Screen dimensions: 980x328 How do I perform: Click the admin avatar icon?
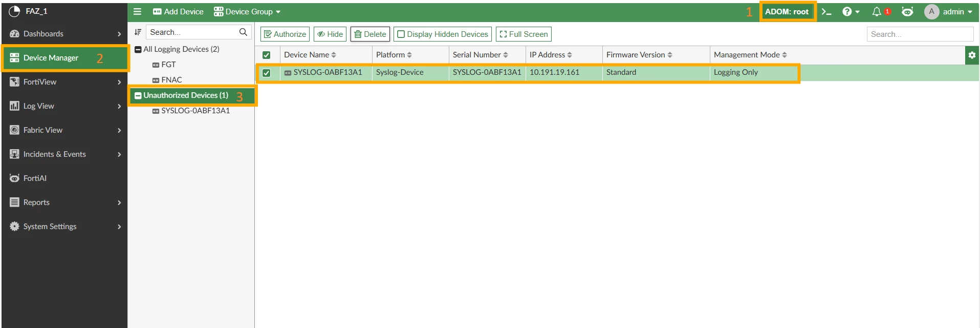click(x=931, y=11)
